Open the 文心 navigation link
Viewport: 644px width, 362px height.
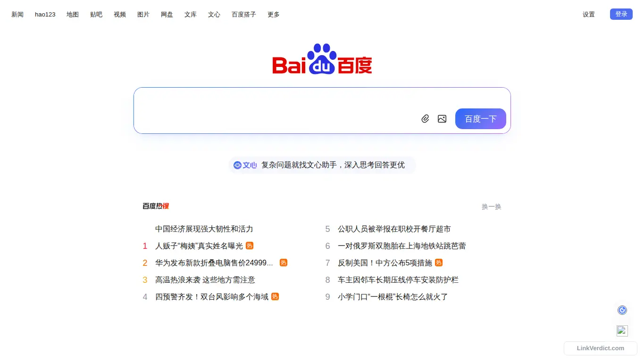(x=214, y=15)
